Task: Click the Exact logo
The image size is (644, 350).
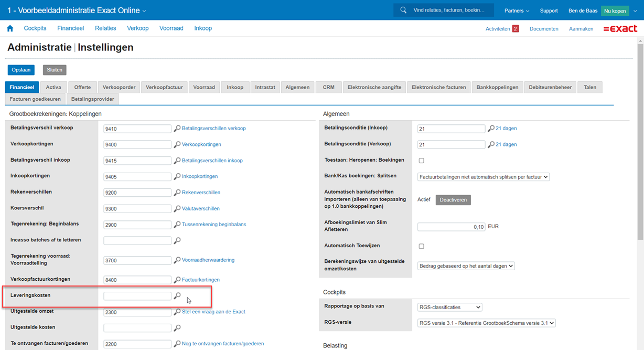Action: [x=620, y=29]
